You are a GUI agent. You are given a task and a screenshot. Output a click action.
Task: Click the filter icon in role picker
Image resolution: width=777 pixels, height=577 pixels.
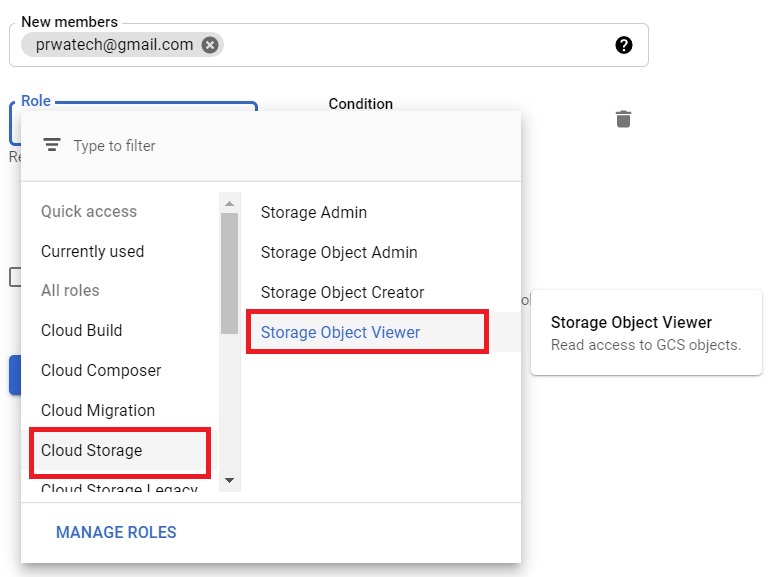coord(52,145)
